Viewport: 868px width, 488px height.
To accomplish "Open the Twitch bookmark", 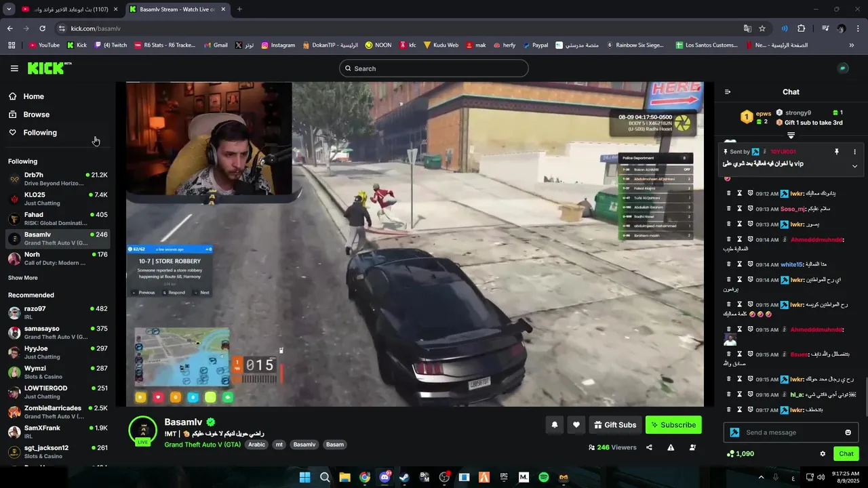I will coord(111,45).
